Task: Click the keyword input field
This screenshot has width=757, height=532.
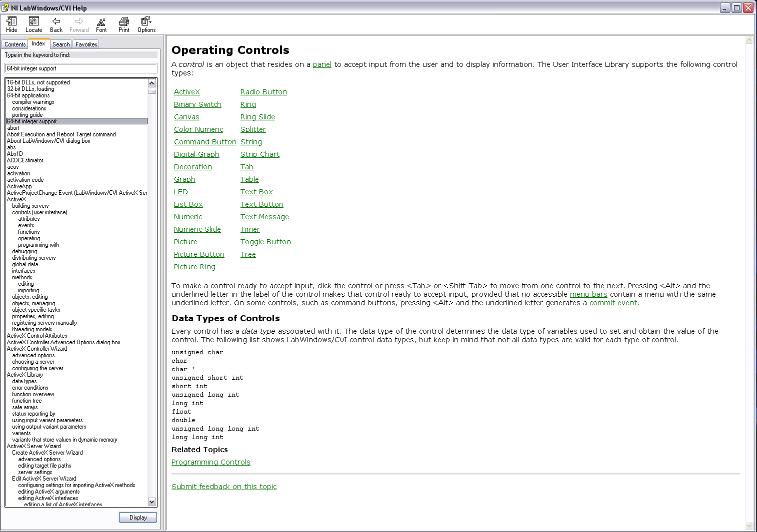Action: 81,68
